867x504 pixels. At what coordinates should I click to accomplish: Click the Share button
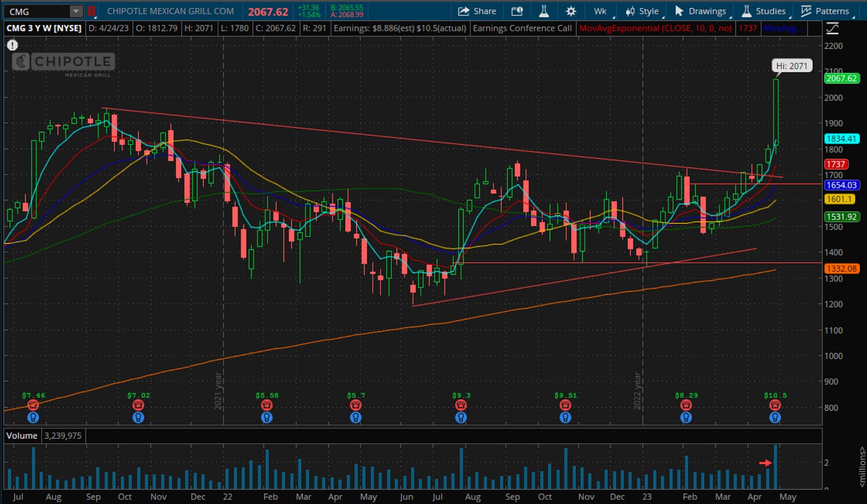pos(477,11)
